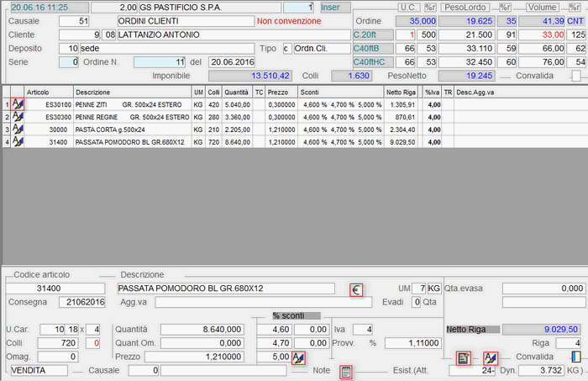
Task: Click the order date field 20.06.2016
Action: click(x=232, y=62)
